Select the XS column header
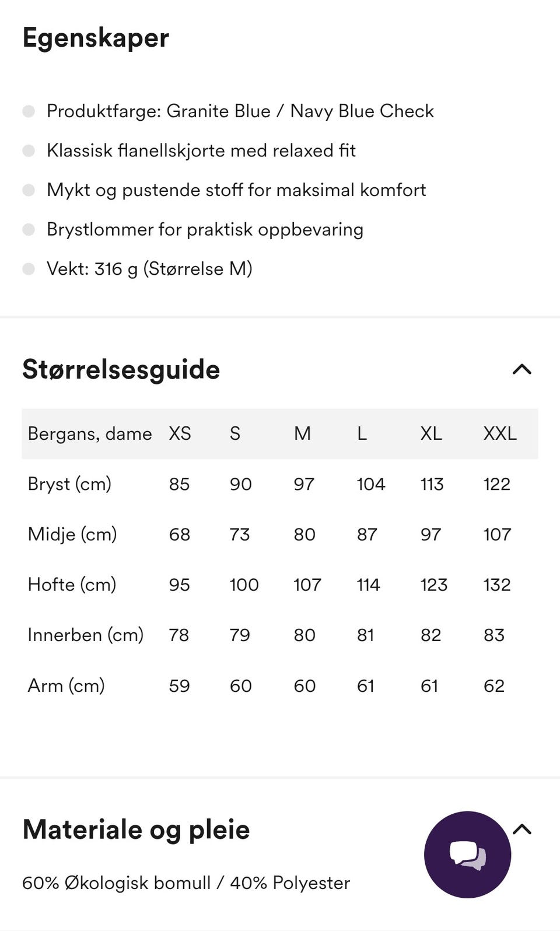Viewport: 560px width, 931px height. click(x=180, y=433)
